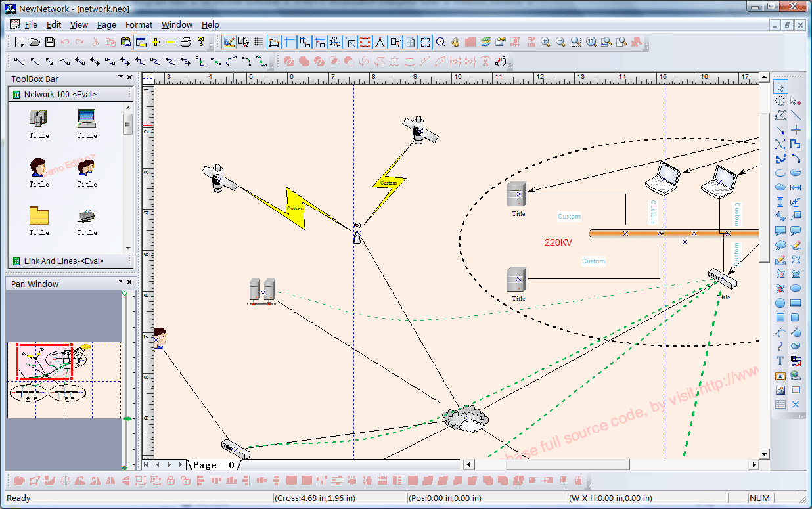This screenshot has height=509, width=812.
Task: Open the Page menu
Action: [x=106, y=24]
